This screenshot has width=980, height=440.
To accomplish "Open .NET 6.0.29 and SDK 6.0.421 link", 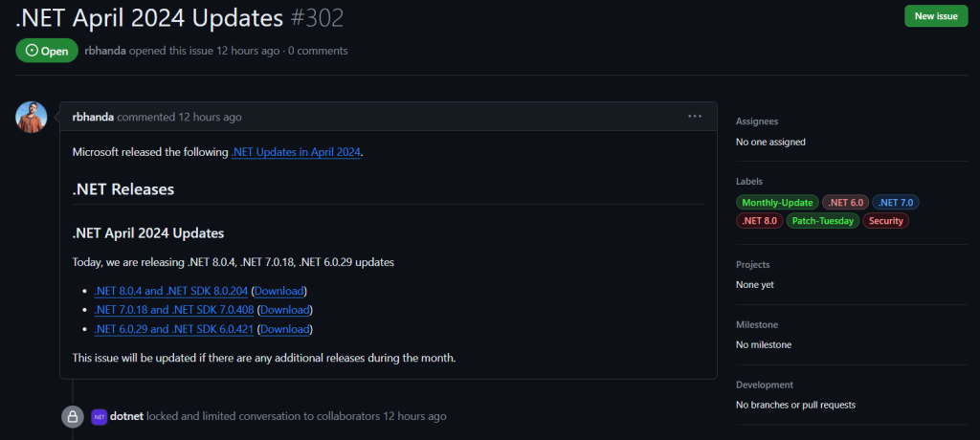I will pos(173,329).
